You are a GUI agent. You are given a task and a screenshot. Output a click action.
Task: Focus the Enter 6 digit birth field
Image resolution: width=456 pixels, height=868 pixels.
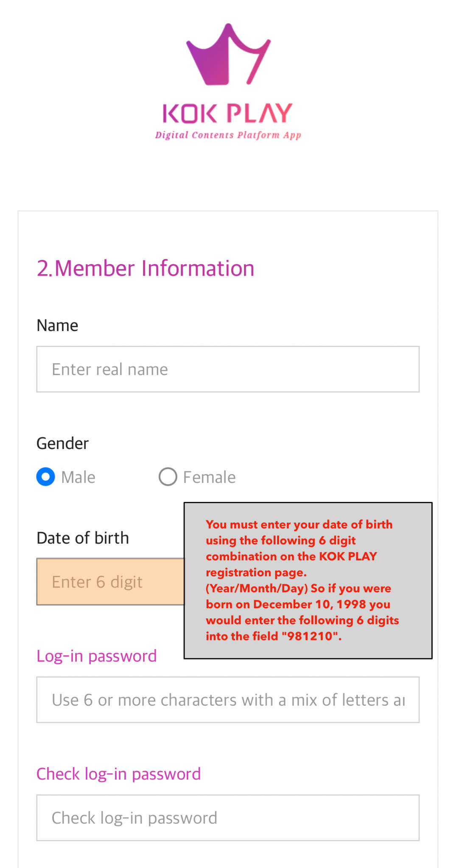tap(110, 581)
